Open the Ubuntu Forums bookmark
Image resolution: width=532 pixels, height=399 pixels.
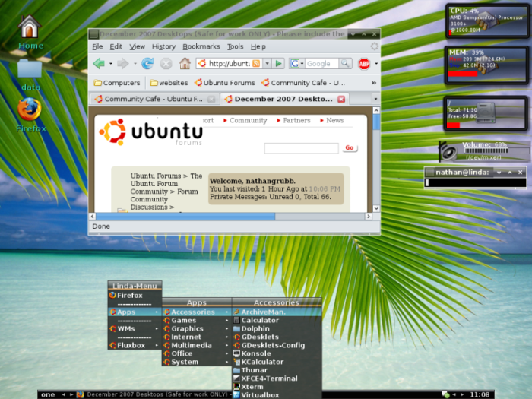225,83
